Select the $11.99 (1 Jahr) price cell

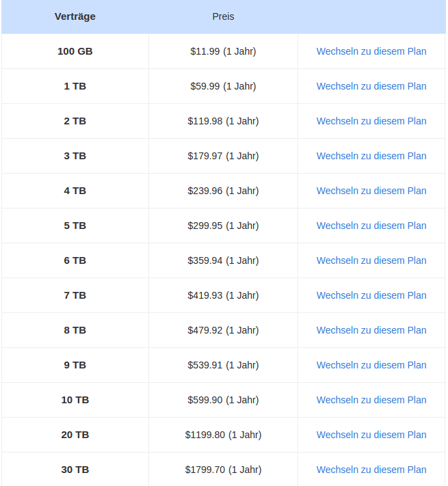click(223, 51)
